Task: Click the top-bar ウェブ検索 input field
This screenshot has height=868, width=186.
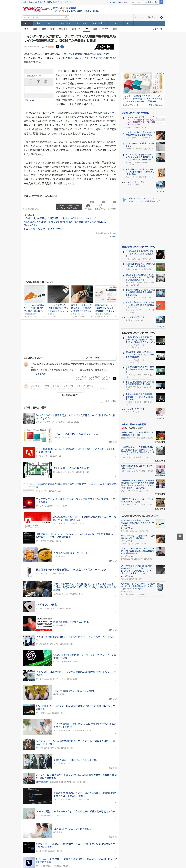Action: tap(138, 2)
